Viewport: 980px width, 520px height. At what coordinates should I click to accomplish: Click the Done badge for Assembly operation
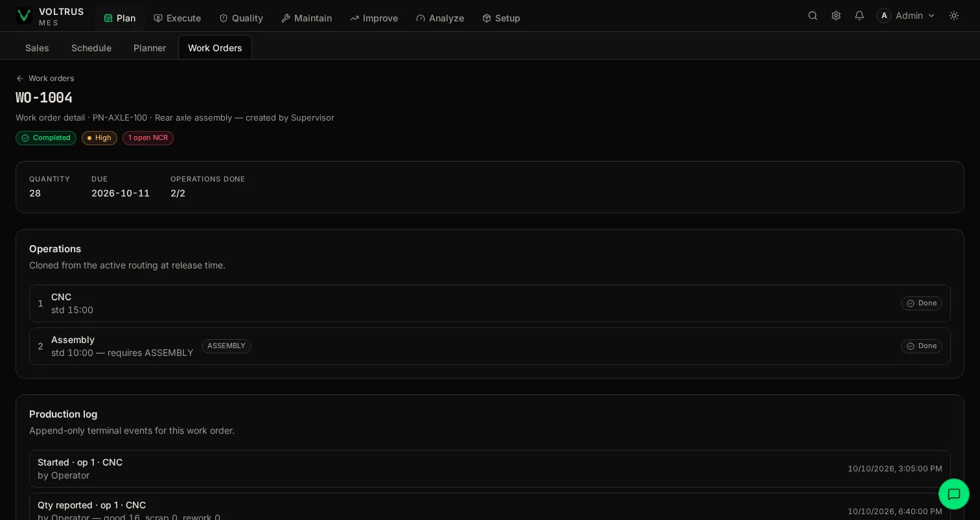pos(922,346)
